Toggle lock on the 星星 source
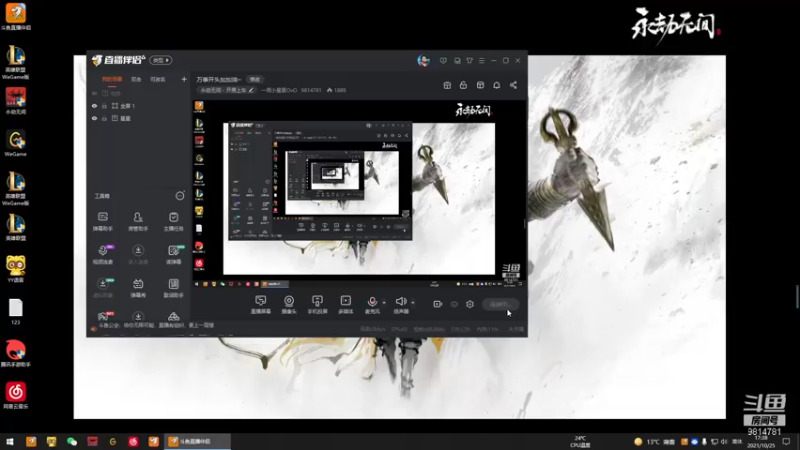This screenshot has width=800, height=450. [x=104, y=118]
